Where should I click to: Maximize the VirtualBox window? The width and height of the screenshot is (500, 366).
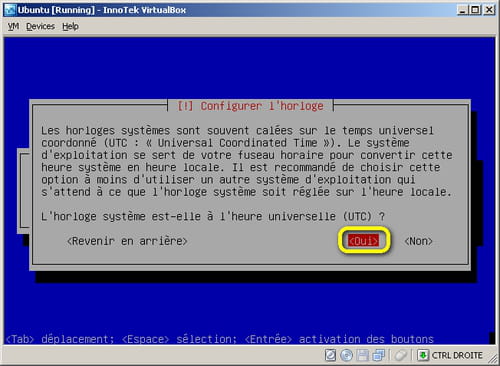(475, 10)
